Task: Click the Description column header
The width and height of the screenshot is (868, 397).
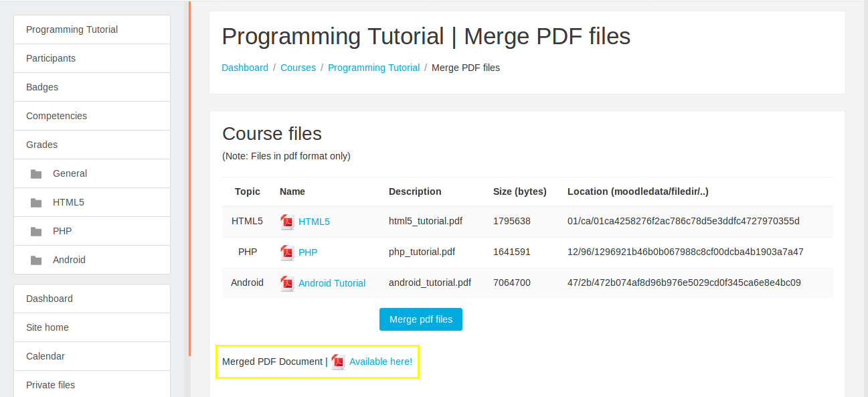Action: (415, 191)
